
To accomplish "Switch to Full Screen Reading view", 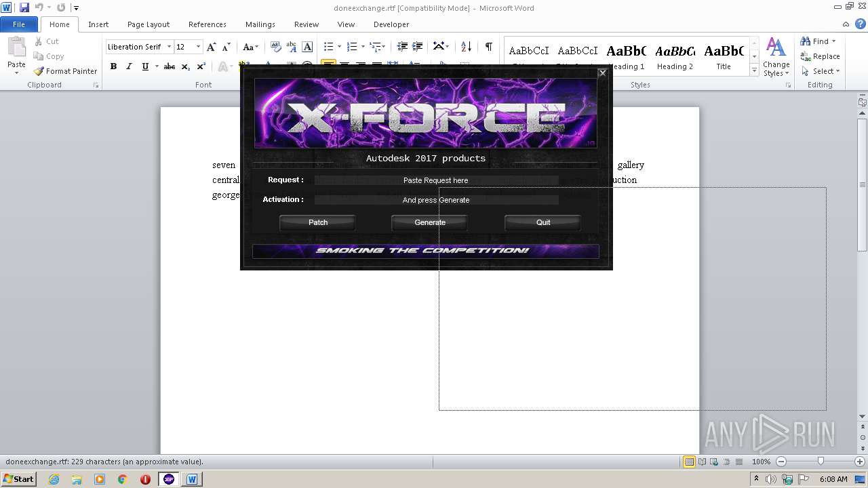I will (701, 462).
